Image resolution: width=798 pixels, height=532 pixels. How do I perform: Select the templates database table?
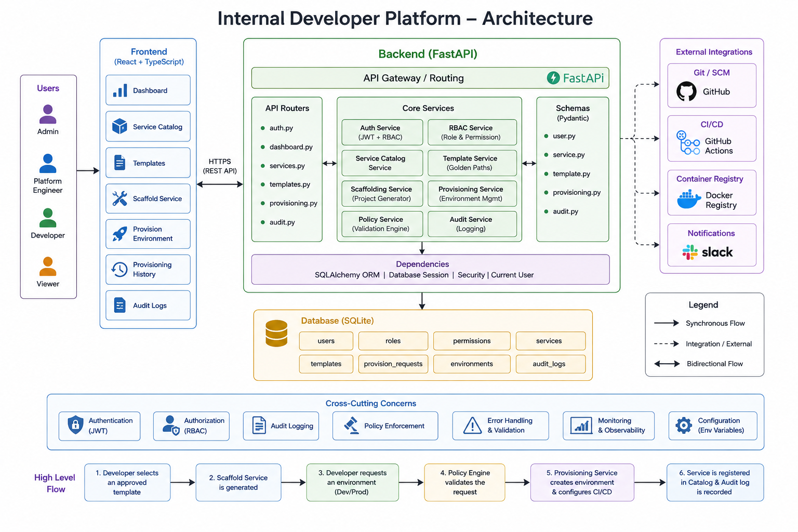click(x=326, y=364)
